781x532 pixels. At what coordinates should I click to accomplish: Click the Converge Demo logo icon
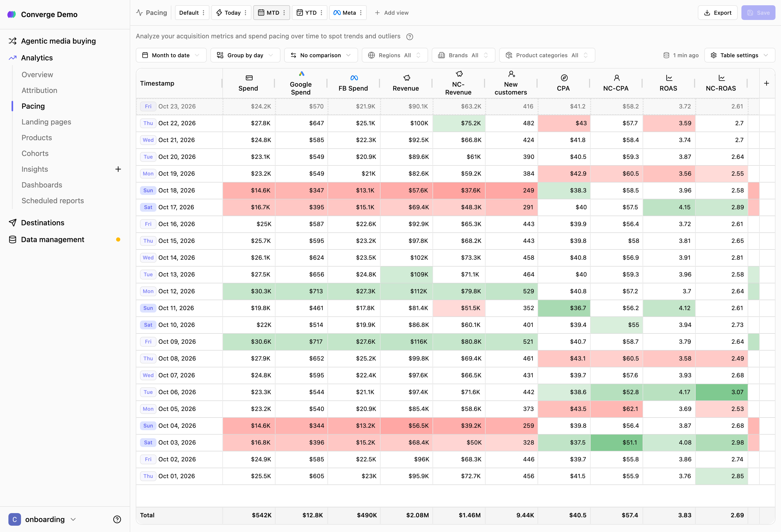12,14
